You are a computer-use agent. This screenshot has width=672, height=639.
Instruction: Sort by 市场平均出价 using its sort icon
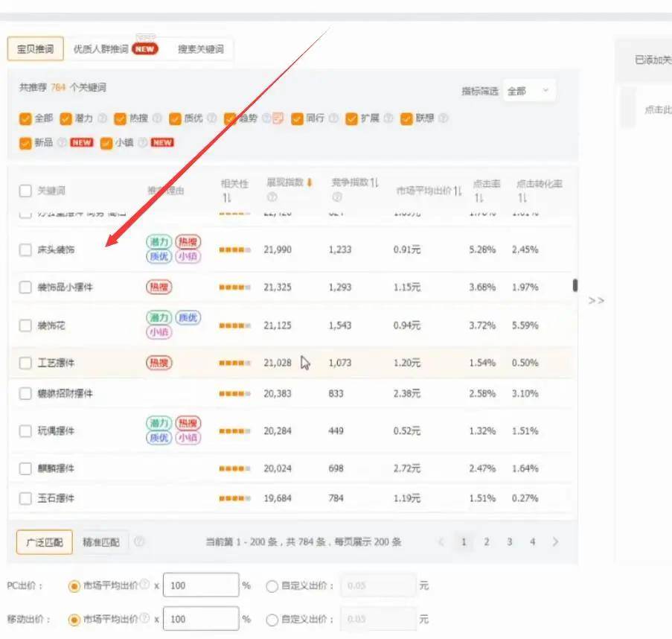[x=458, y=191]
